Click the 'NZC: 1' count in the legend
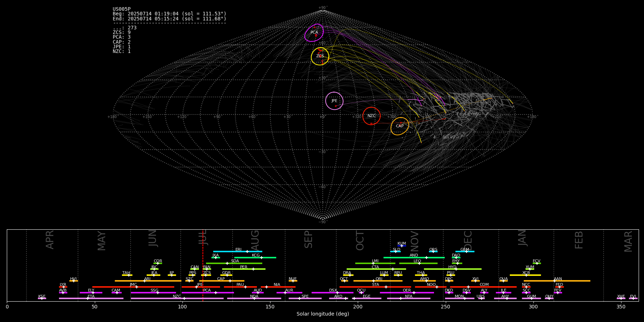Viewport: 644px width, 322px height. coord(122,52)
